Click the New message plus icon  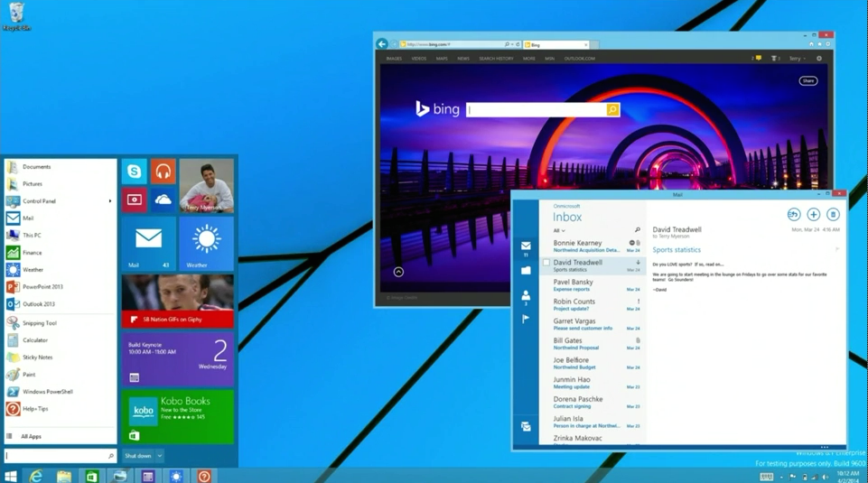pyautogui.click(x=813, y=214)
